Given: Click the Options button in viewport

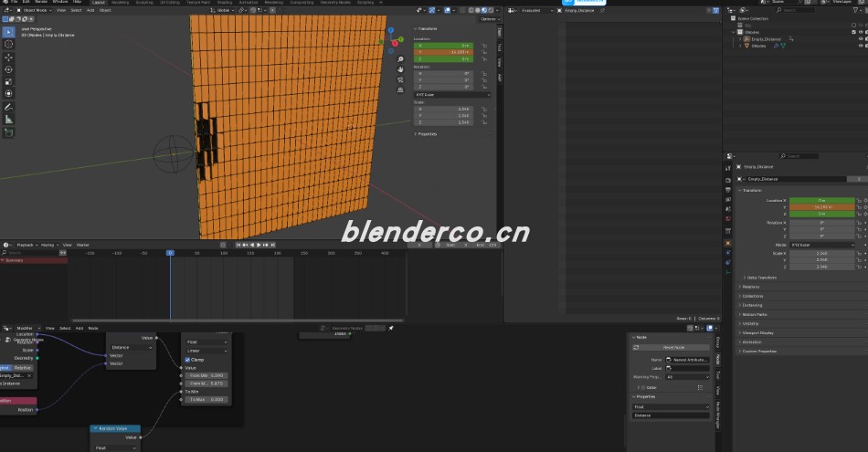Looking at the screenshot, I should point(489,19).
